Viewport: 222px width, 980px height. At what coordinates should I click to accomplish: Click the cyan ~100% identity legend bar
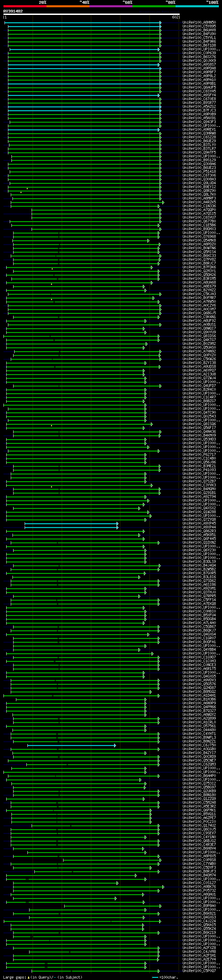click(x=197, y=6)
